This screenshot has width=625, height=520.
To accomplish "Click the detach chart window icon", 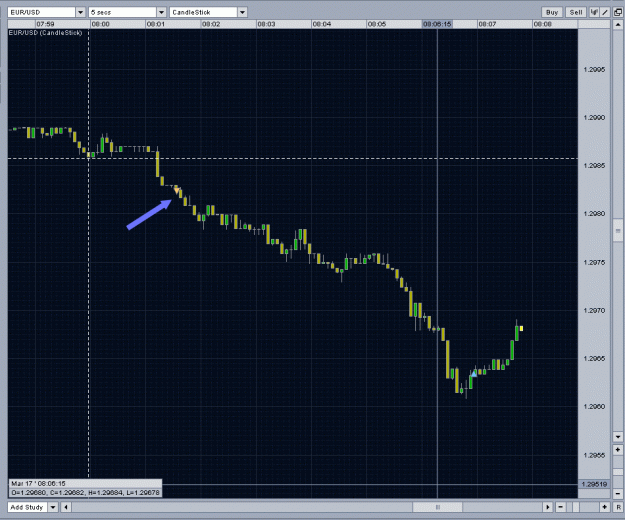I will point(618,12).
